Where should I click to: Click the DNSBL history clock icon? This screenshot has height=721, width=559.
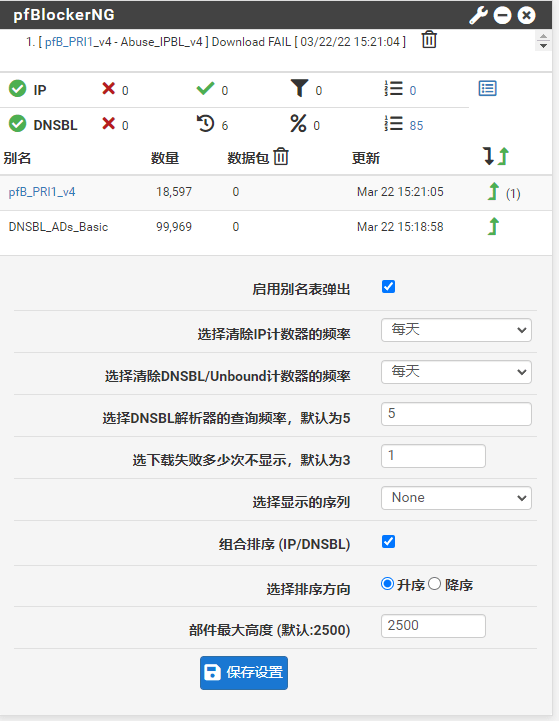[205, 124]
